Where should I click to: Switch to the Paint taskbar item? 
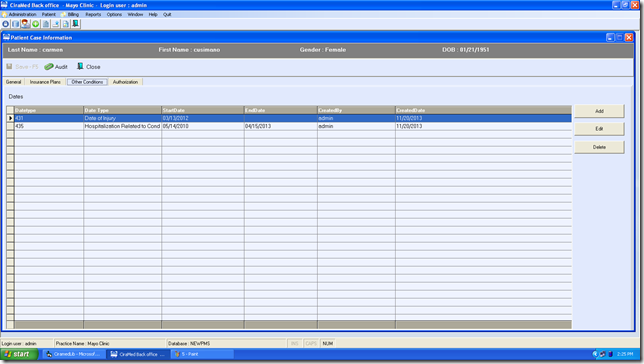point(202,354)
